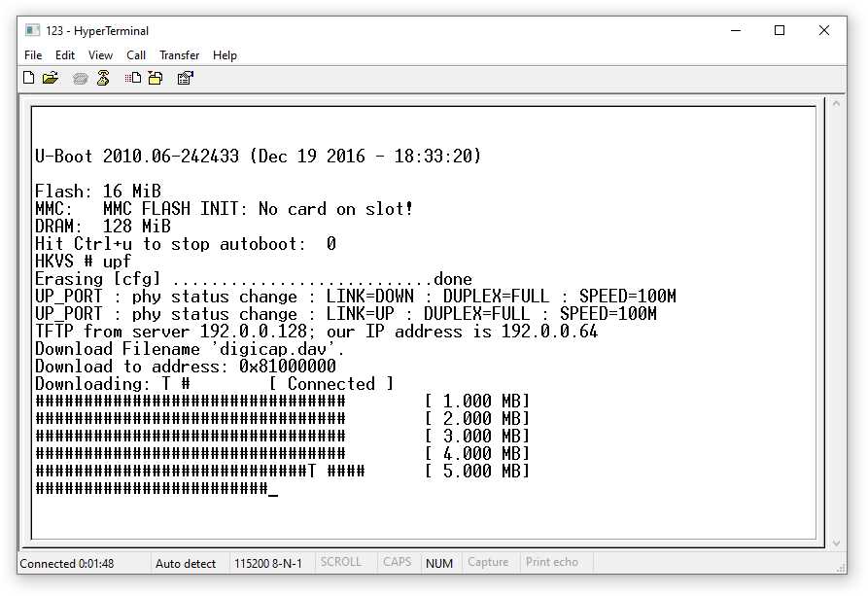The image size is (868, 596).
Task: Open the View menu
Action: point(101,55)
